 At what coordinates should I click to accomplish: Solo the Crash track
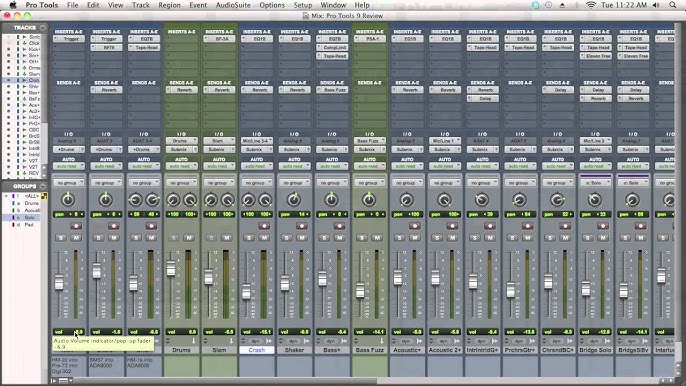point(249,238)
